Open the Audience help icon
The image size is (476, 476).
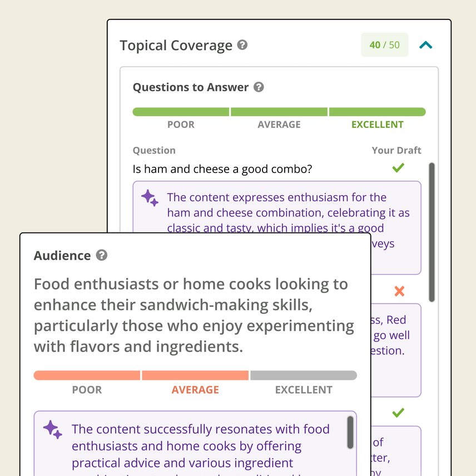point(101,255)
